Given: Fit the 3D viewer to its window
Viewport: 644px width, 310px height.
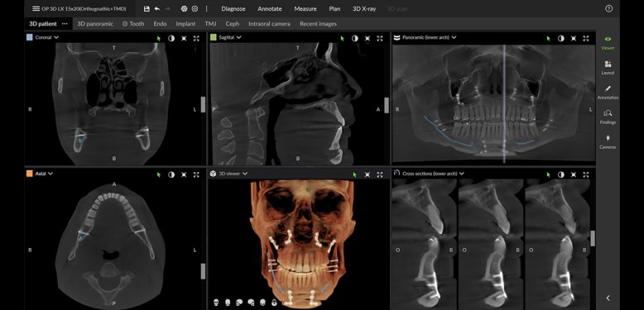Looking at the screenshot, I should (368, 174).
